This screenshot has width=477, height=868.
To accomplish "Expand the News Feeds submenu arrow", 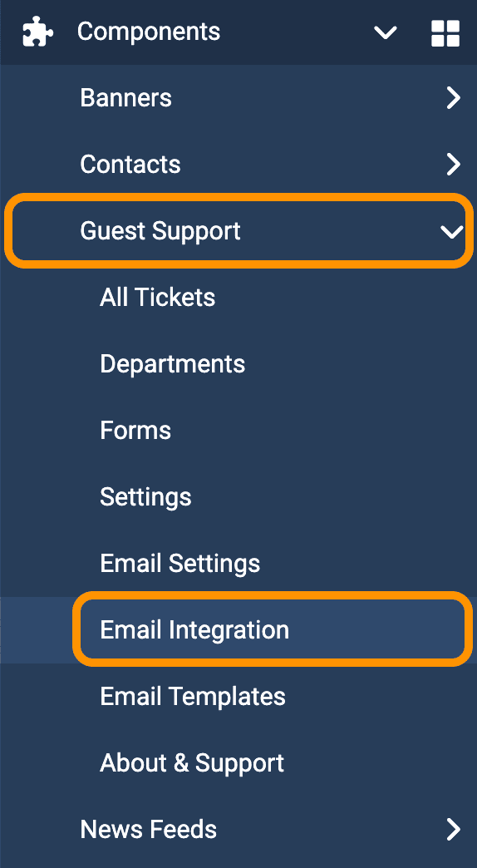I will tap(454, 829).
